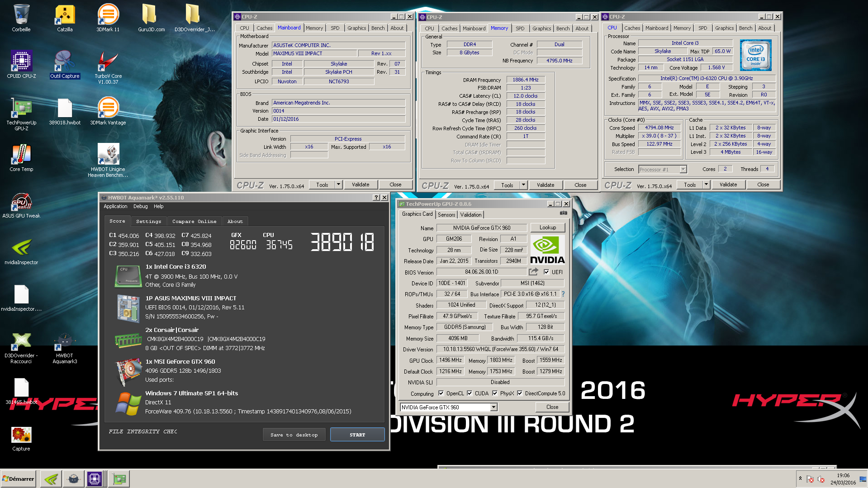868x488 pixels.
Task: Toggle the UEFI checkbox in GPU-Z
Action: click(x=546, y=272)
